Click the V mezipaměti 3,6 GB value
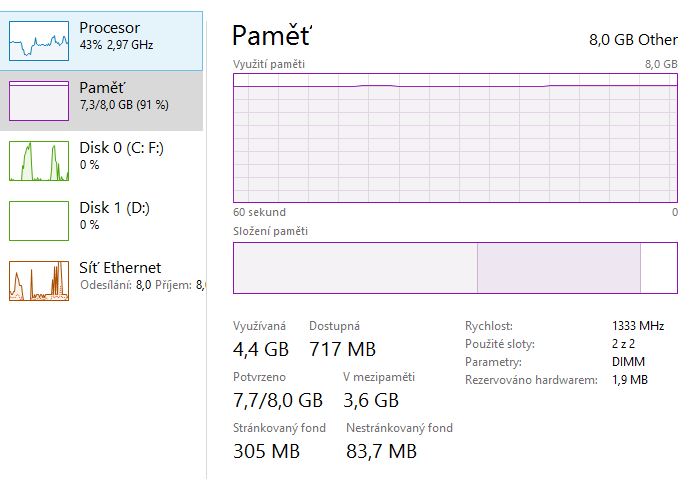 [371, 401]
